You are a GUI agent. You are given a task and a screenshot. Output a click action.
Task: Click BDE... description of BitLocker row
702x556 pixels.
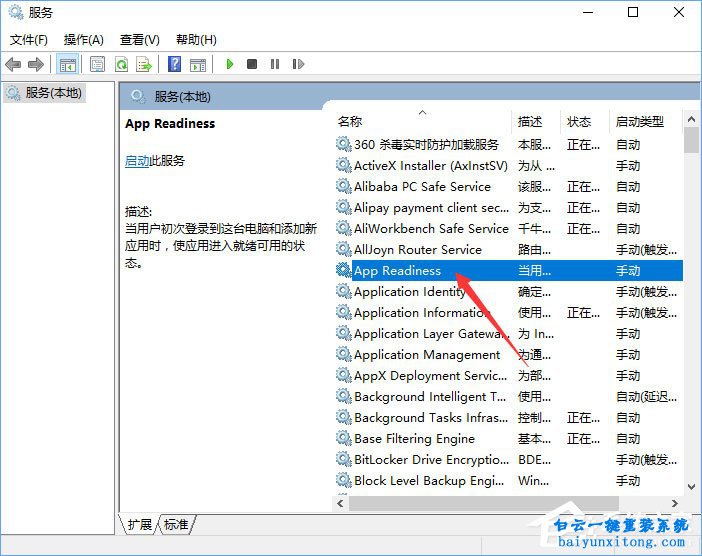click(534, 459)
